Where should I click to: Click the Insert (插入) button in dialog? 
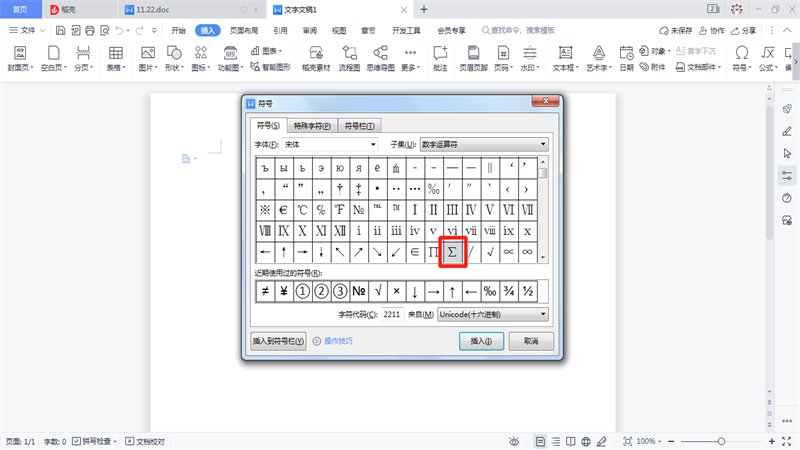coord(481,341)
